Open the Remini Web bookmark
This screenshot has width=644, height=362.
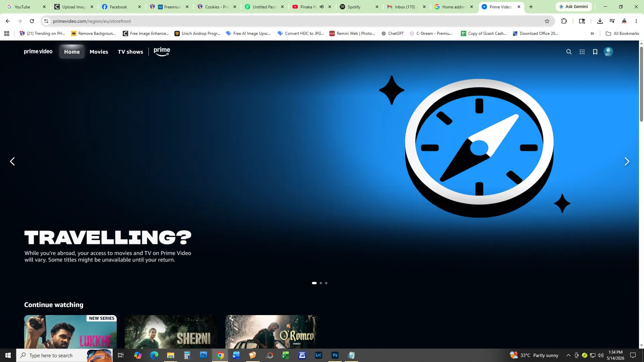point(352,34)
